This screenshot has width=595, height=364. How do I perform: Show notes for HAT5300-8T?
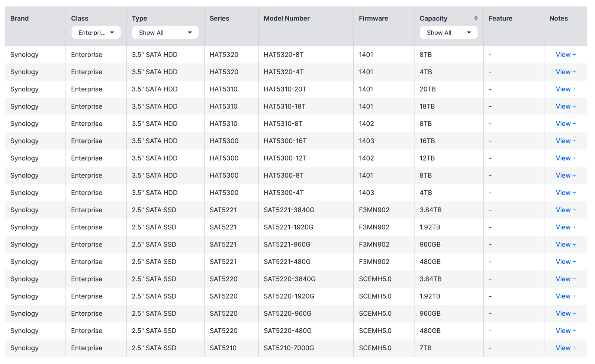pyautogui.click(x=566, y=175)
